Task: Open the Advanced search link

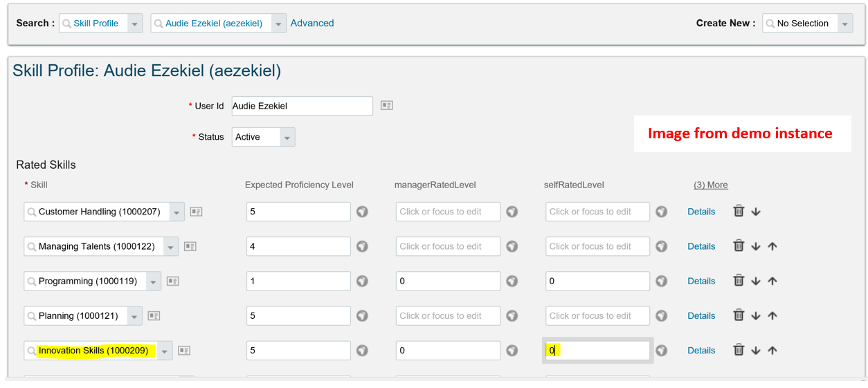Action: (312, 23)
